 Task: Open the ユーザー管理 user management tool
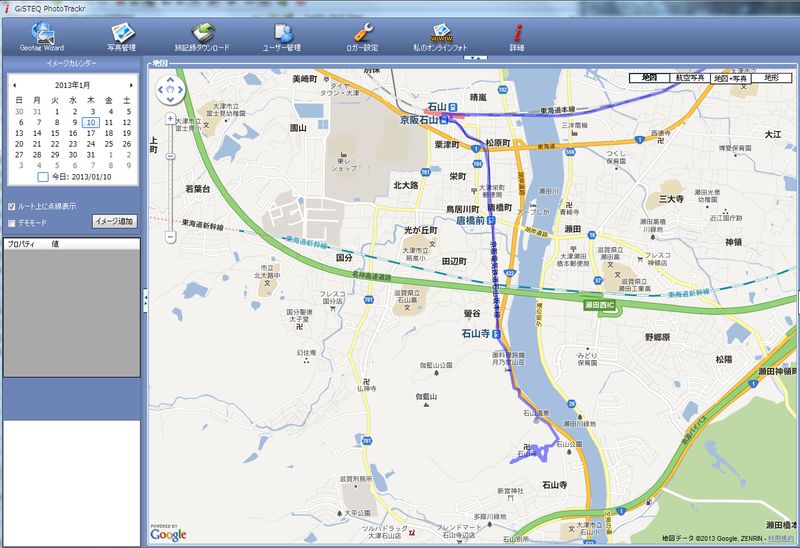point(282,36)
